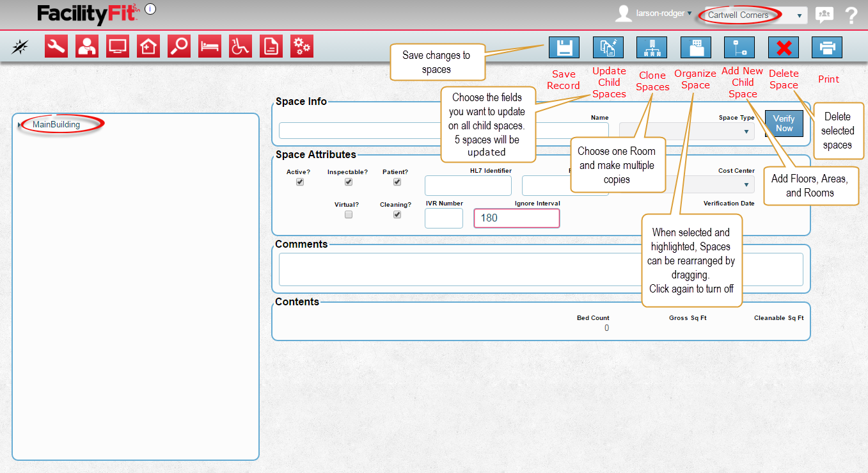Open the red magnifying glass search module
Viewport: 868px width, 473px height.
pos(179,46)
